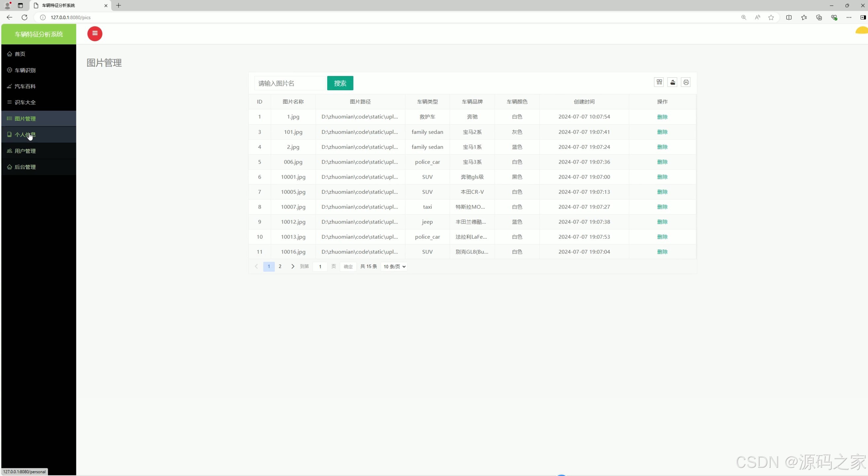Open 用户管理 in the sidebar

25,151
